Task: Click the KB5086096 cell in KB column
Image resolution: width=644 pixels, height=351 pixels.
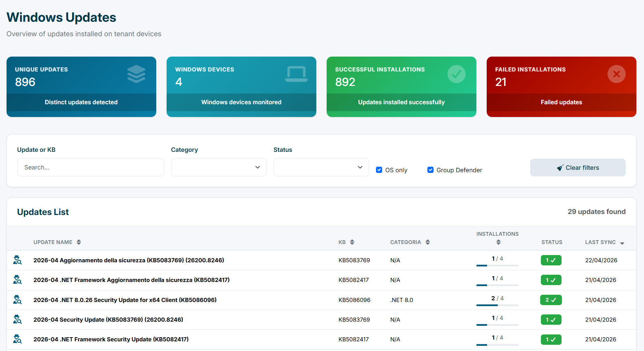Action: tap(354, 300)
